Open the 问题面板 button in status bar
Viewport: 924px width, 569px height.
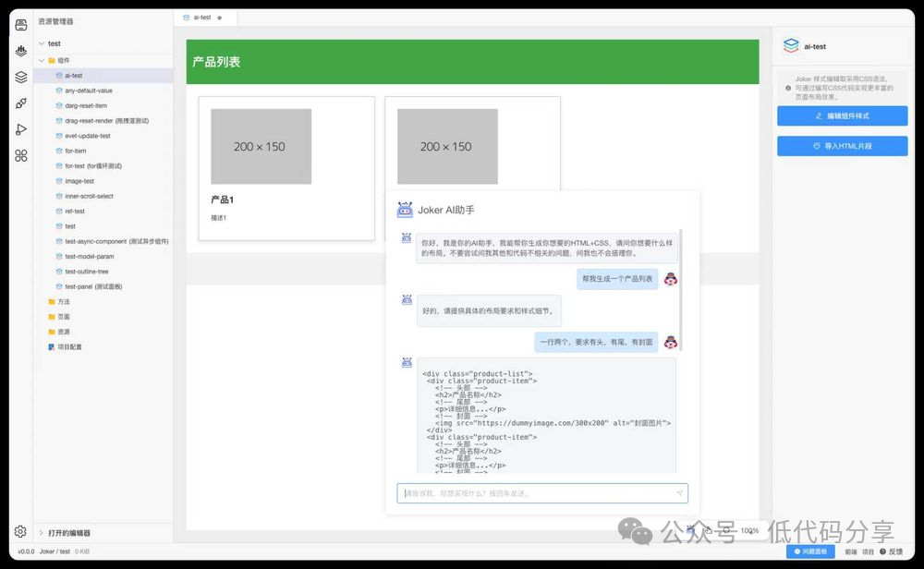click(x=810, y=552)
